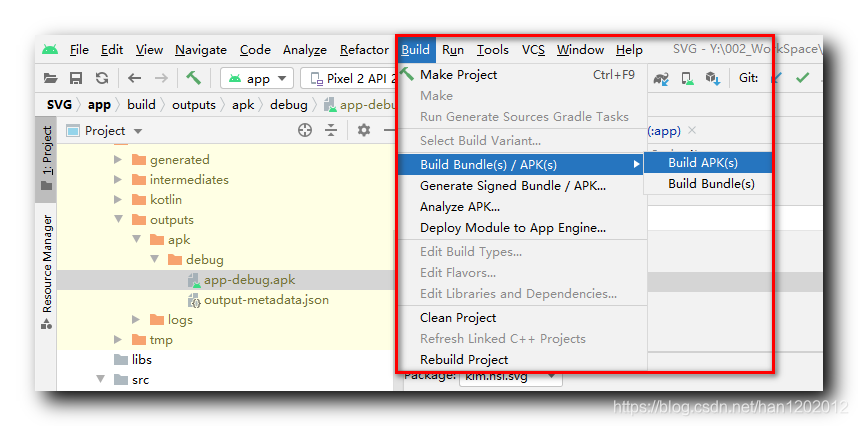
Task: Expand the kotlin folder
Action: pyautogui.click(x=118, y=200)
